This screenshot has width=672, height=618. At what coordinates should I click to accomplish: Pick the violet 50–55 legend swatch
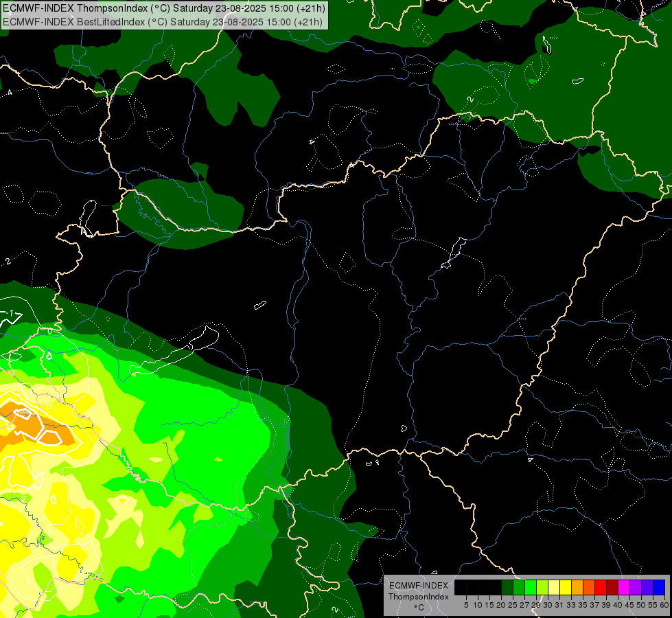[647, 587]
